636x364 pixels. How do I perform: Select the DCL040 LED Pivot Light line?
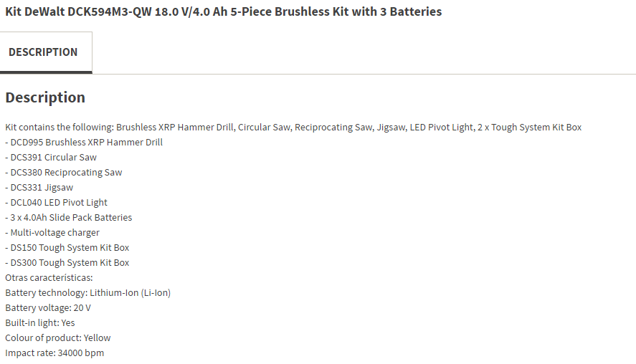(x=57, y=203)
